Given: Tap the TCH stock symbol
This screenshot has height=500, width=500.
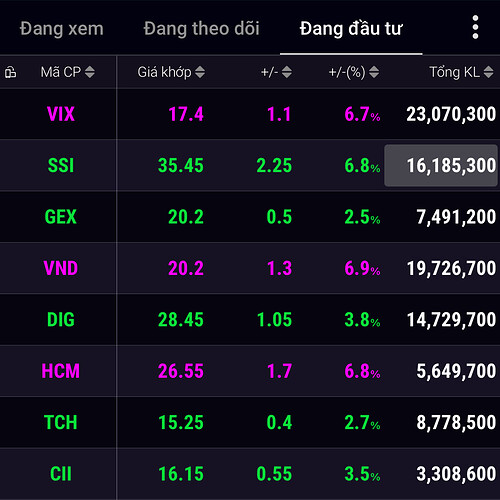Looking at the screenshot, I should click(x=61, y=422).
